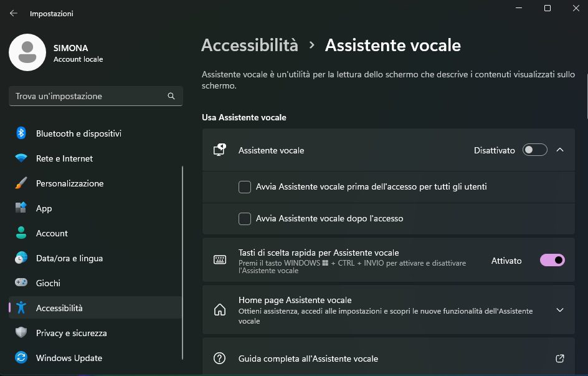
Task: Click the Account person icon
Action: pyautogui.click(x=21, y=233)
